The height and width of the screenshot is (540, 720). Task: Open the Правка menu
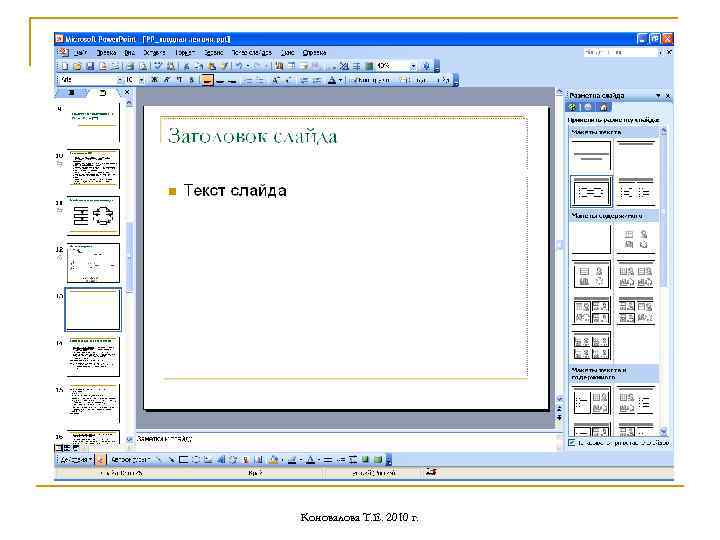[x=106, y=53]
